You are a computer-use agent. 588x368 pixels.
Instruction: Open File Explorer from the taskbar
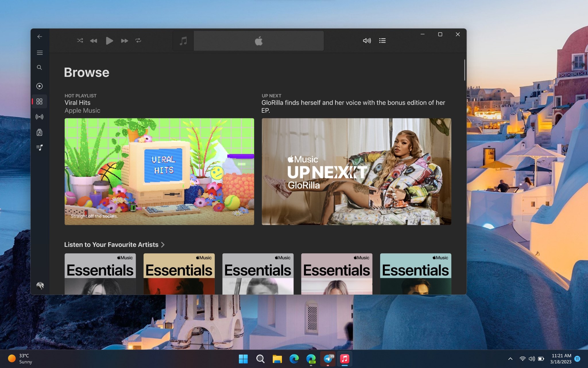click(277, 359)
